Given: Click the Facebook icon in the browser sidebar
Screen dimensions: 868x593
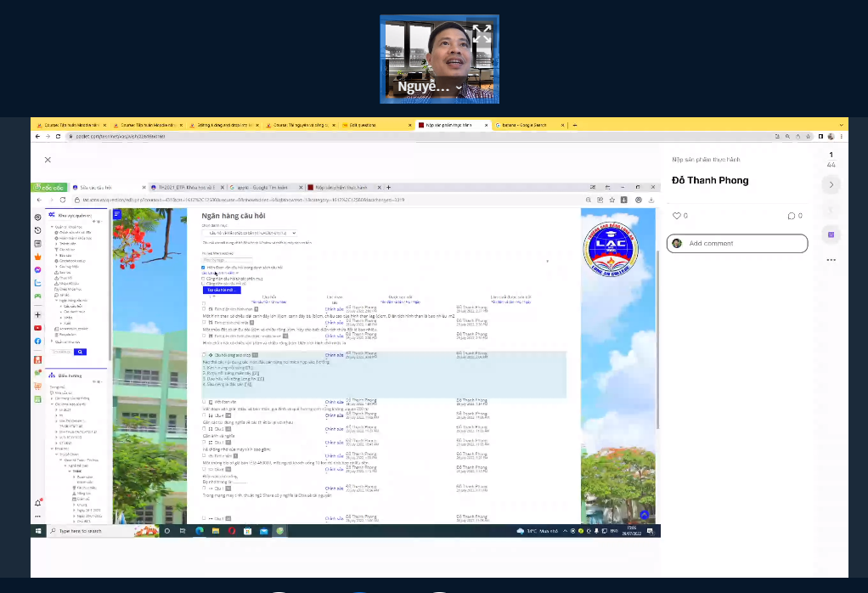Looking at the screenshot, I should tap(38, 341).
